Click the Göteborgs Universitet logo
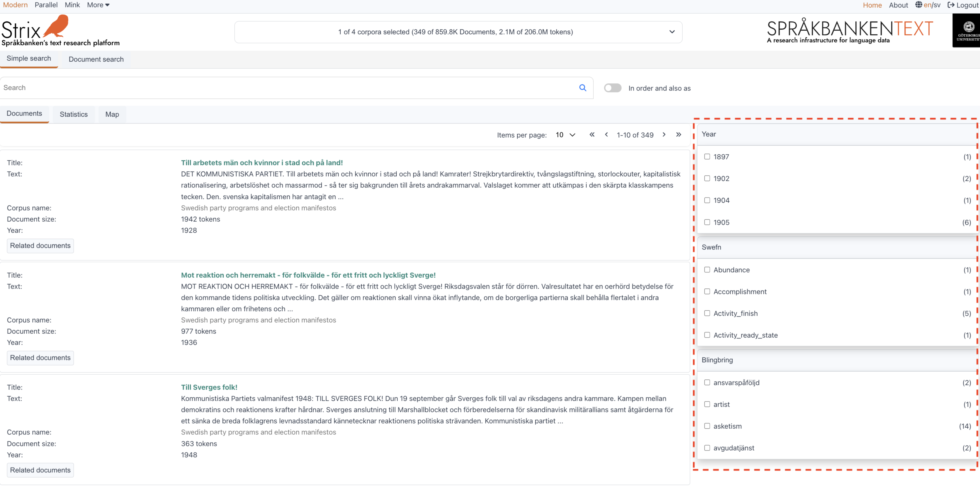The height and width of the screenshot is (486, 980). [x=966, y=30]
